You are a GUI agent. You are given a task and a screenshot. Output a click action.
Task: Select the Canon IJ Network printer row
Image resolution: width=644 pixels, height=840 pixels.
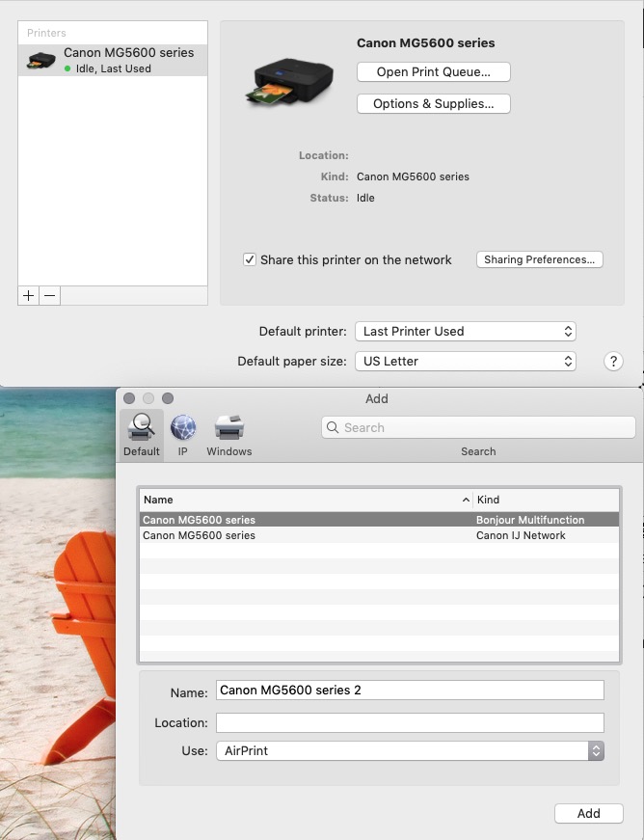tap(380, 535)
